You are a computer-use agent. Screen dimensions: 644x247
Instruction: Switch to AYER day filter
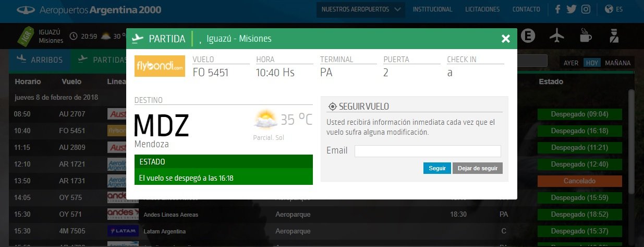pos(572,63)
